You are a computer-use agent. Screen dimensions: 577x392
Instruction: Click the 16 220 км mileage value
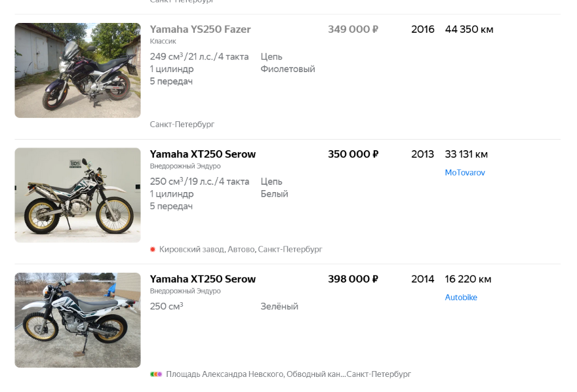tap(468, 279)
